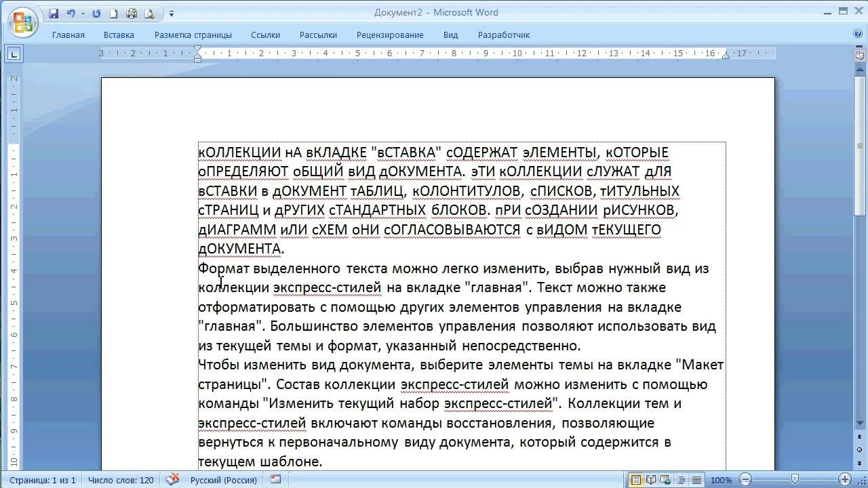Click the zoom slider handle
Viewport: 868px width, 488px height.
[795, 480]
